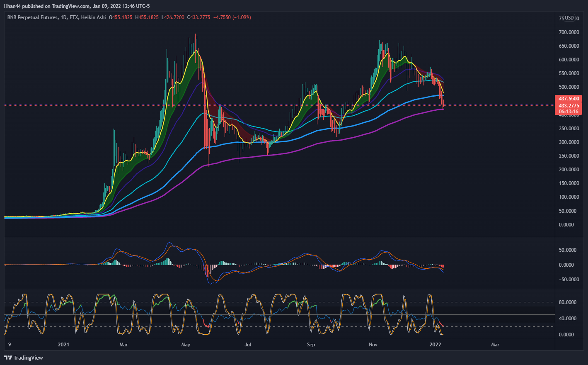This screenshot has width=588, height=365.
Task: Click the 300.0000 price axis label
Action: click(569, 142)
